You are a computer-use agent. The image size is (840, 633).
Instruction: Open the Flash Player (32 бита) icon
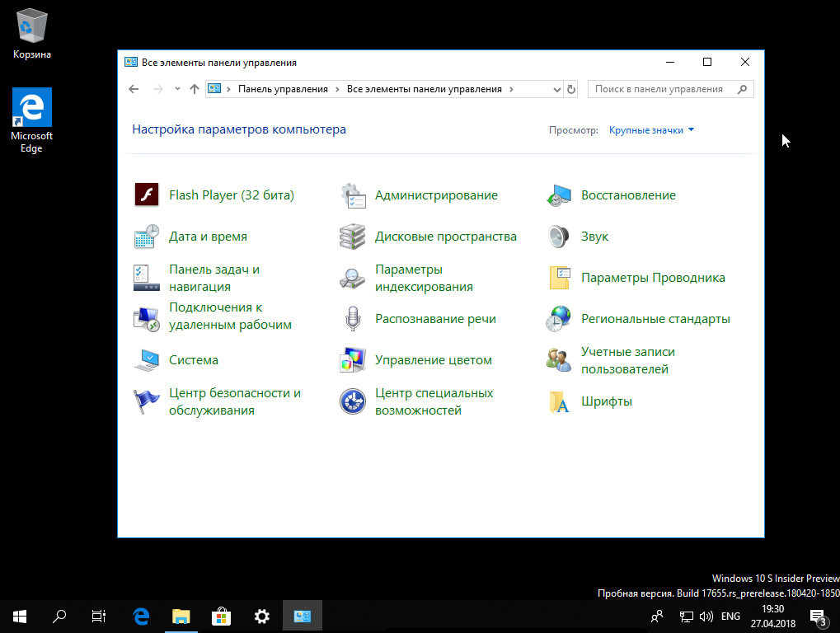pyautogui.click(x=146, y=195)
